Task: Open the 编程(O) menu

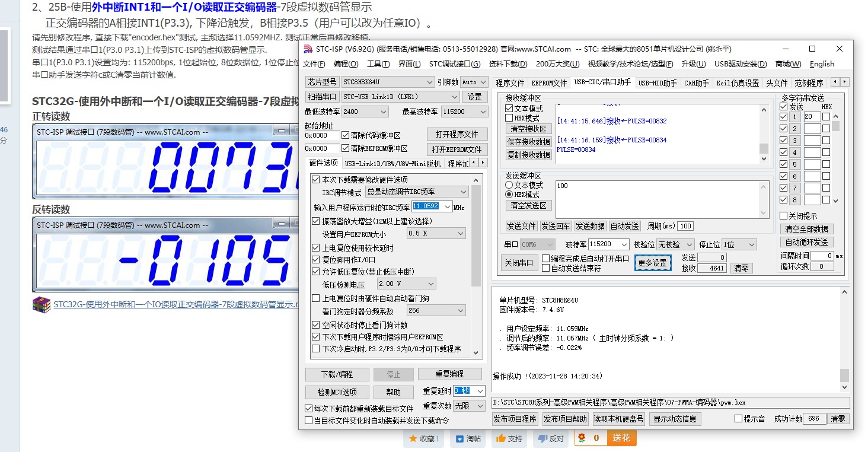Action: coord(346,64)
